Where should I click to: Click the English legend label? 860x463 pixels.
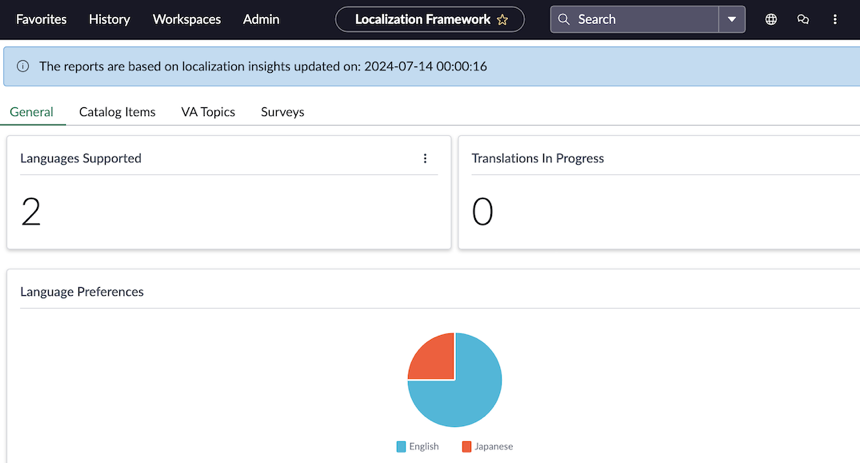tap(424, 447)
